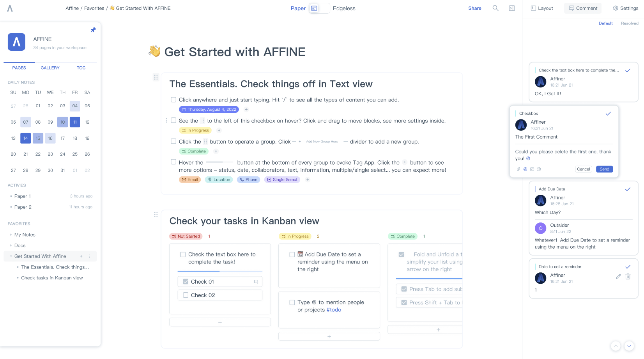
Task: Click the progress bar under 'Check the text box' card
Action: [220, 271]
